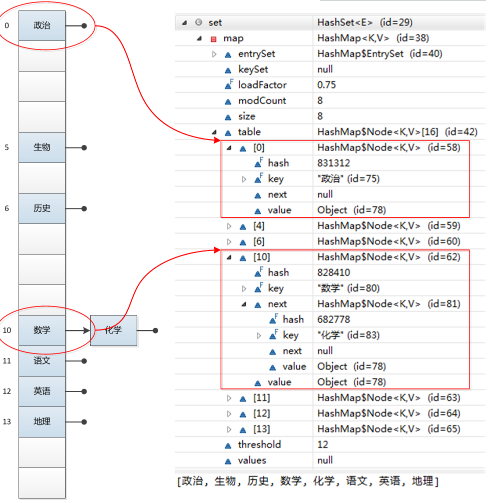The image size is (494, 503).
Task: Click the hash value 828410
Action: (334, 273)
